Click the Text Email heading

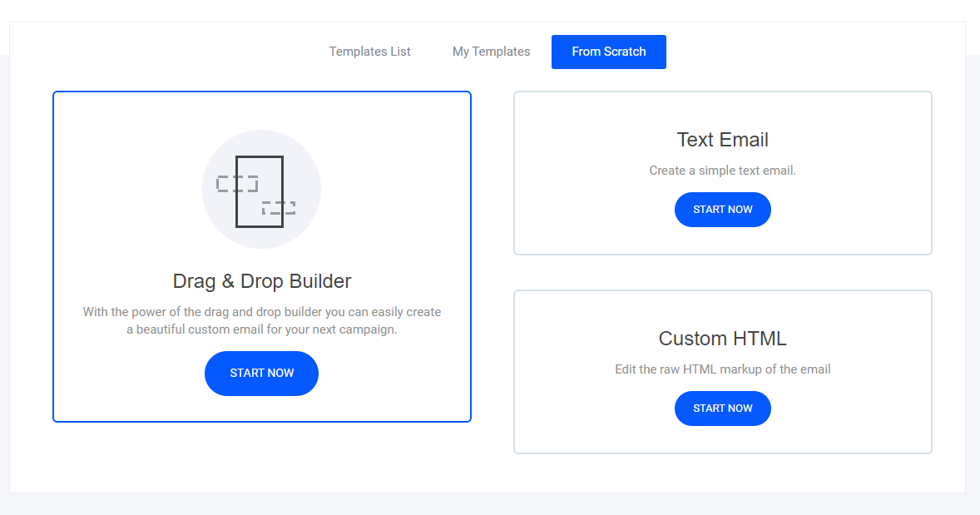722,140
